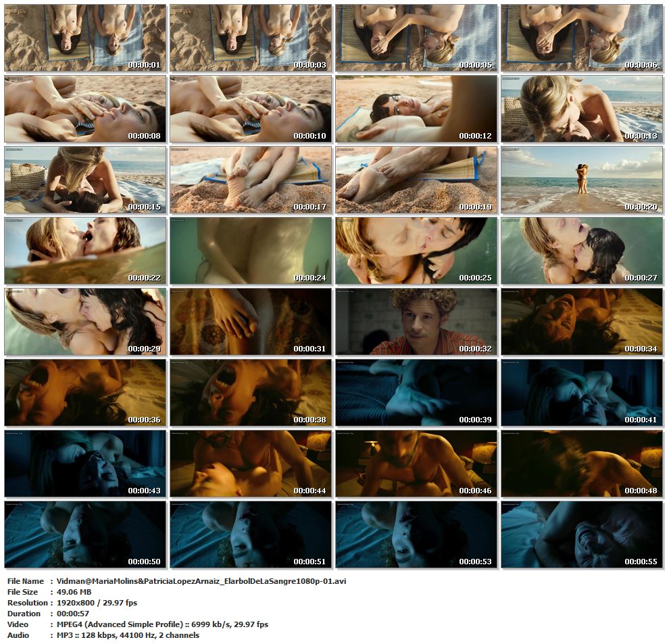Select the duration value 00:00:57
This screenshot has width=667, height=644.
(73, 614)
